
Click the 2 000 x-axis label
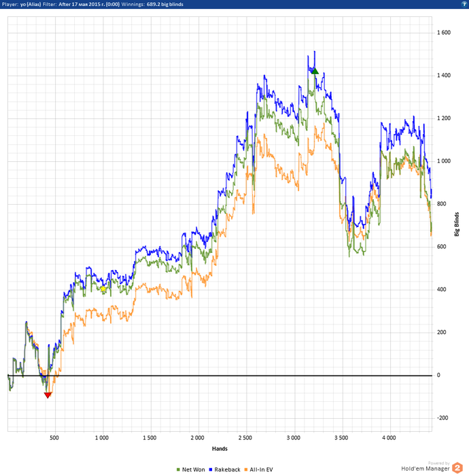[x=198, y=438]
